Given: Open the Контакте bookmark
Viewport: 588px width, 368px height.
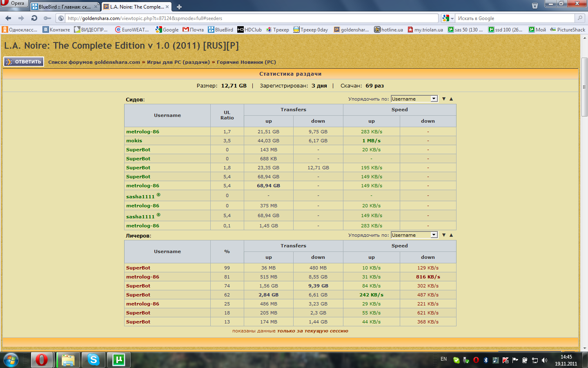Looking at the screenshot, I should click(x=57, y=29).
